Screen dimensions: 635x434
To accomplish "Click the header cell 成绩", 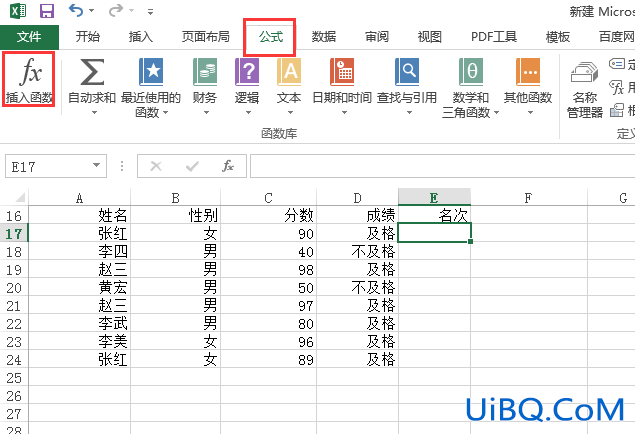I will pos(357,215).
